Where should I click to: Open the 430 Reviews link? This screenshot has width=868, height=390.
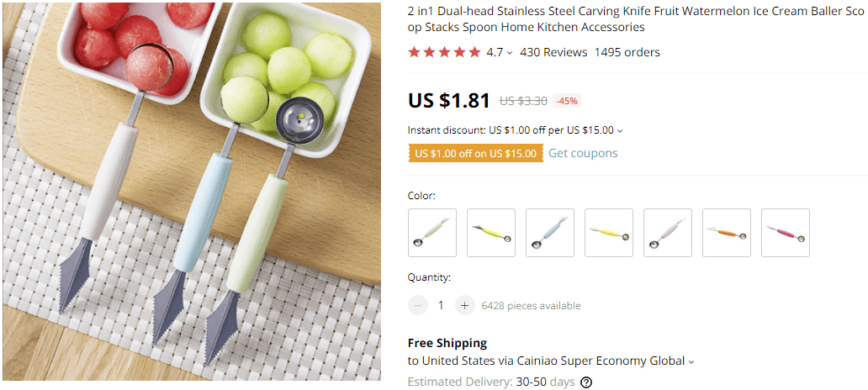click(x=553, y=52)
